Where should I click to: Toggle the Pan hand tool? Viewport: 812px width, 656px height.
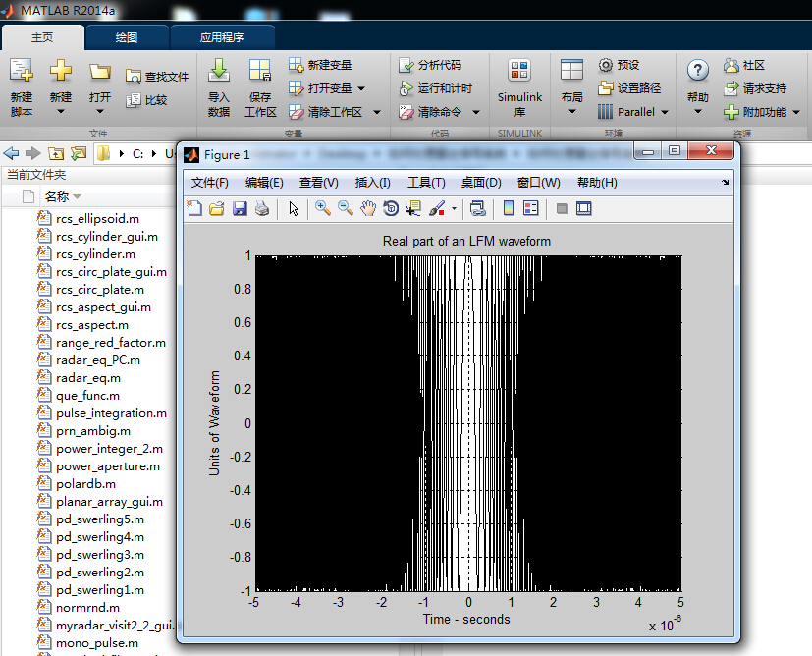pyautogui.click(x=368, y=208)
